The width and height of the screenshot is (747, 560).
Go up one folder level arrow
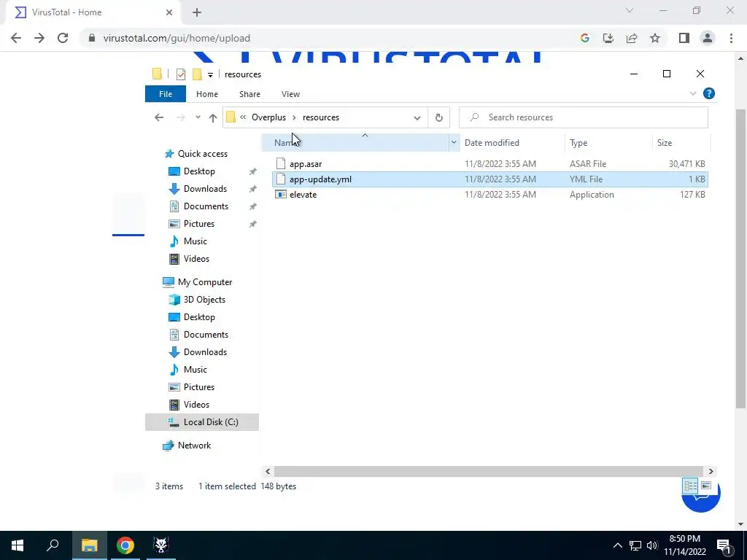[213, 117]
